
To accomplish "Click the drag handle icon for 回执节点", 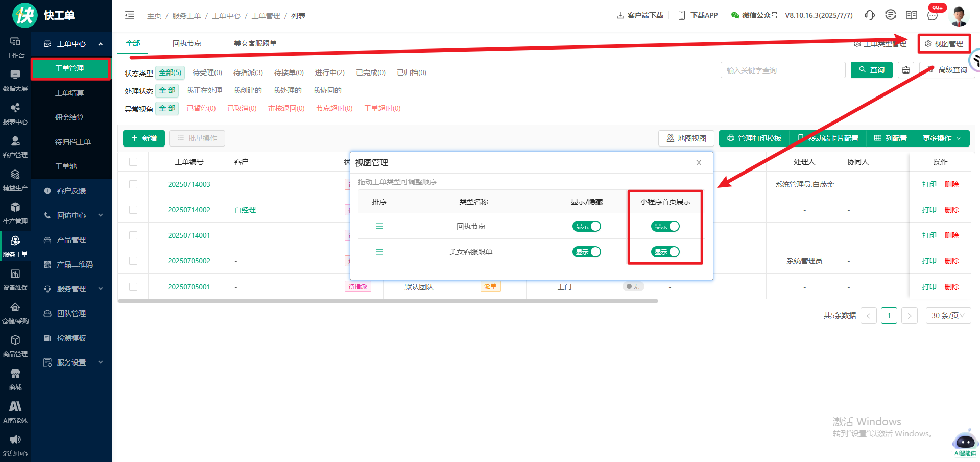I will coord(379,226).
